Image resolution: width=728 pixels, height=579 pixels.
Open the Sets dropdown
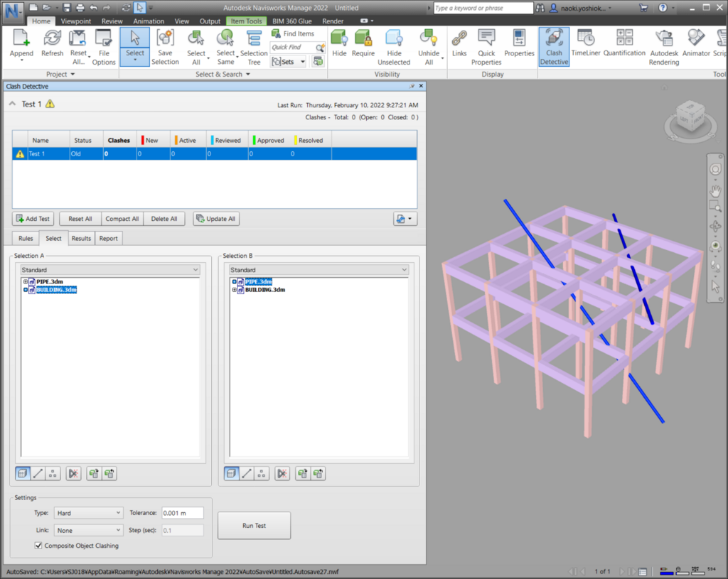point(289,62)
